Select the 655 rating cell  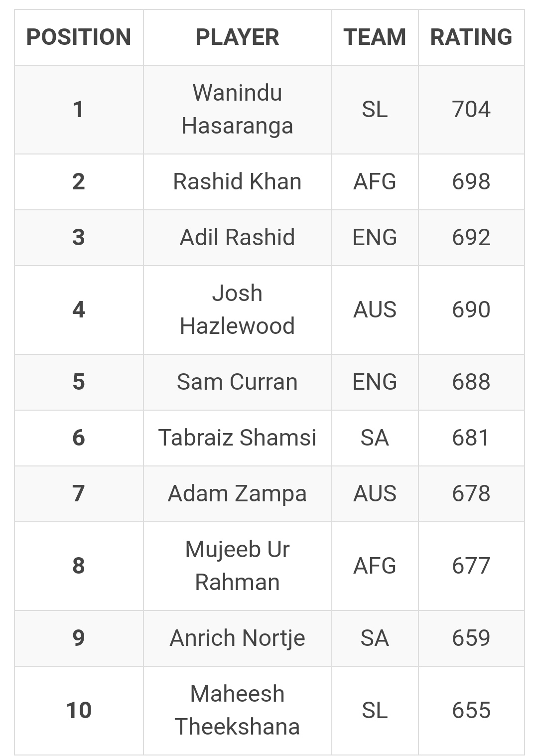click(x=471, y=710)
